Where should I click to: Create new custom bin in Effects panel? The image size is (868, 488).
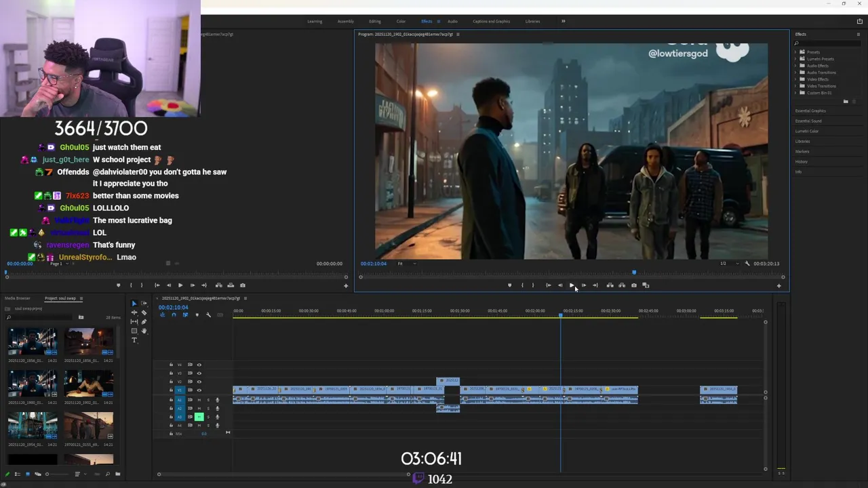[846, 102]
